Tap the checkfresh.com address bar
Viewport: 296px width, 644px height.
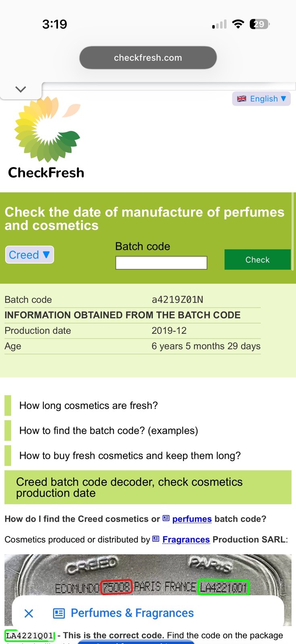pyautogui.click(x=148, y=58)
